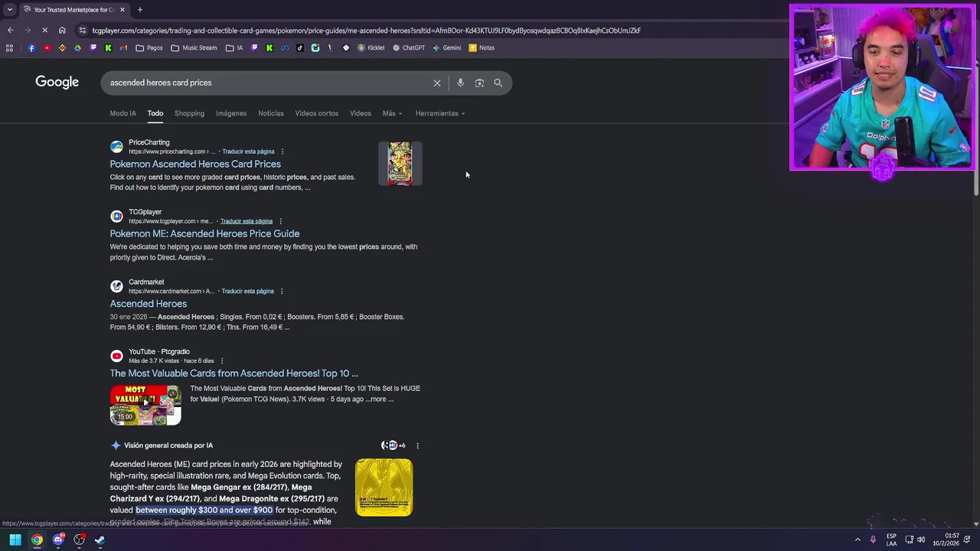The width and height of the screenshot is (980, 551).
Task: Open Chrome from the taskbar
Action: (37, 540)
